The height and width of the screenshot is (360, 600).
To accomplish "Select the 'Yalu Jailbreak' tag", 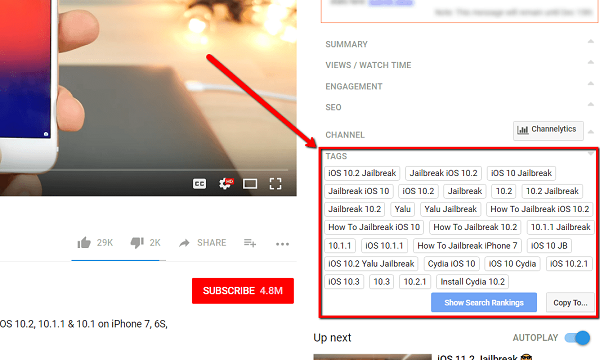I will pos(450,209).
